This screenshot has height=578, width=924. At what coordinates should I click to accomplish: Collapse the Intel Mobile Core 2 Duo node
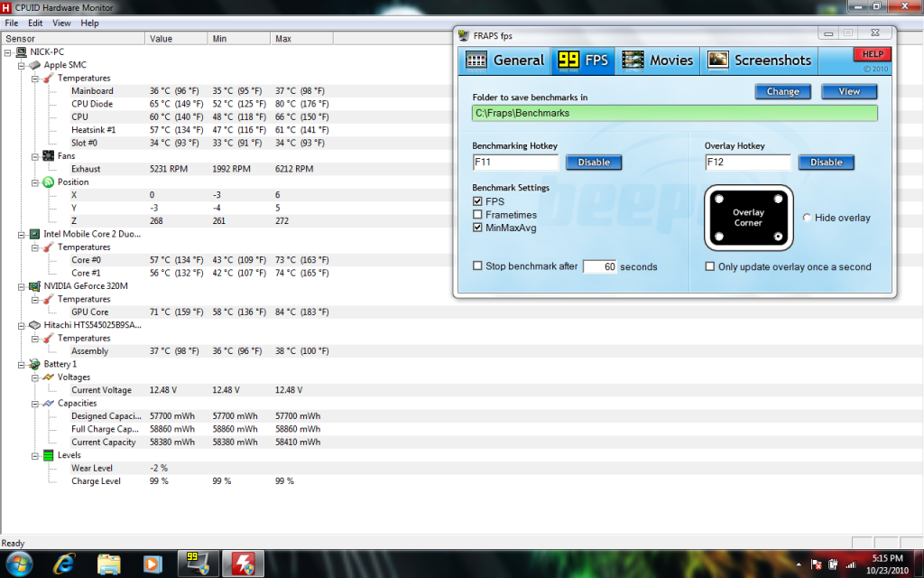(x=22, y=234)
